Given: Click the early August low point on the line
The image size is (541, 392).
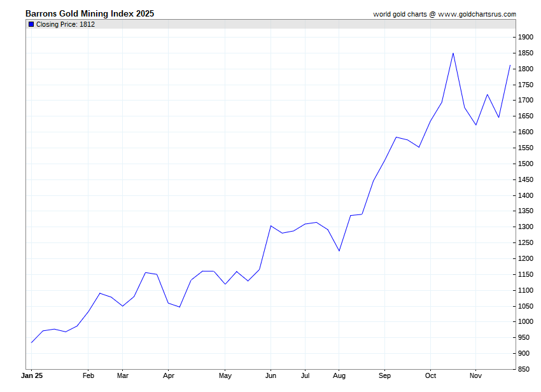Looking at the screenshot, I should [339, 251].
